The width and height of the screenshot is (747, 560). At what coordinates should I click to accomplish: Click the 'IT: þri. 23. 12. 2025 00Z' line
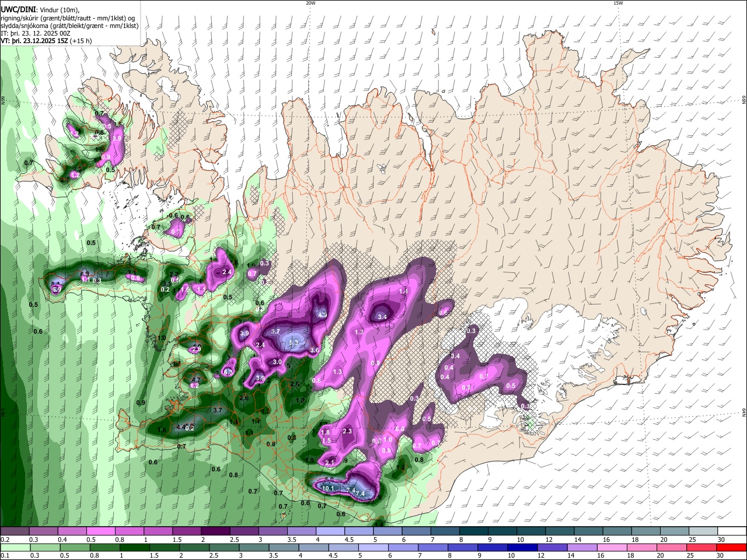(x=36, y=33)
